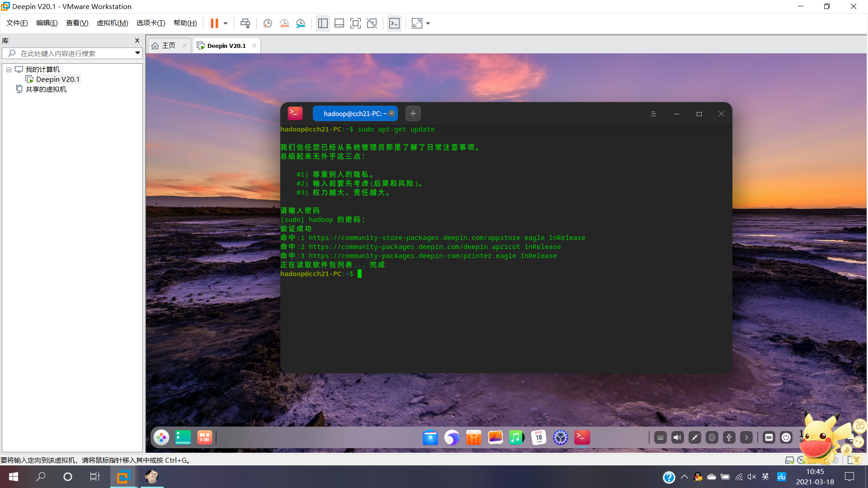
Task: Open stretch guest display dropdown arrow
Action: pyautogui.click(x=428, y=23)
